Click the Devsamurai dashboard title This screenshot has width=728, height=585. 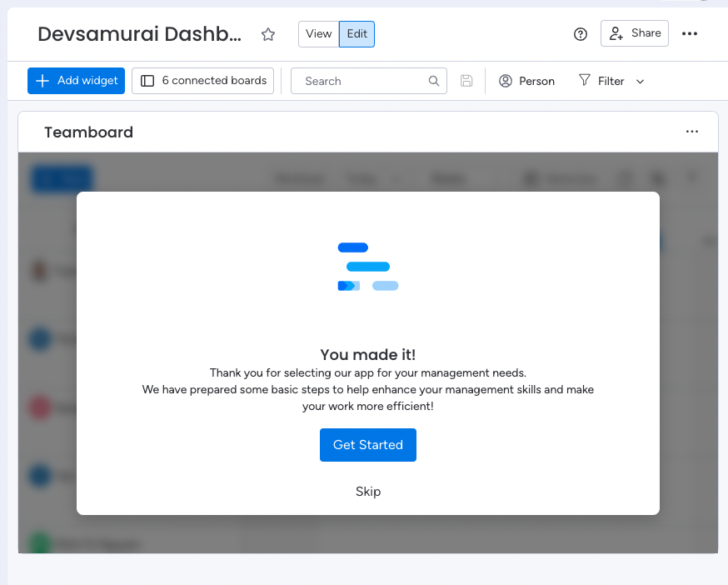[140, 34]
